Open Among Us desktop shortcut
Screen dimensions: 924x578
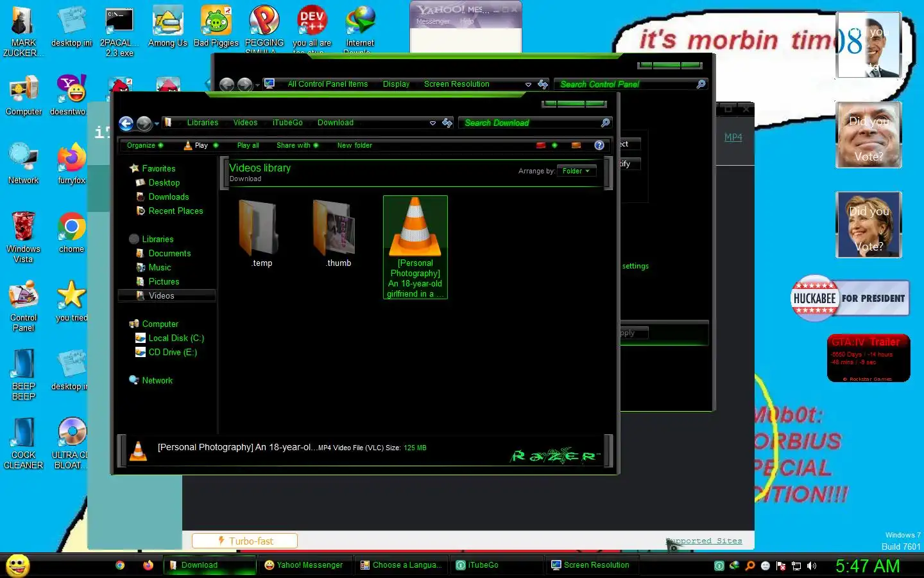167,27
